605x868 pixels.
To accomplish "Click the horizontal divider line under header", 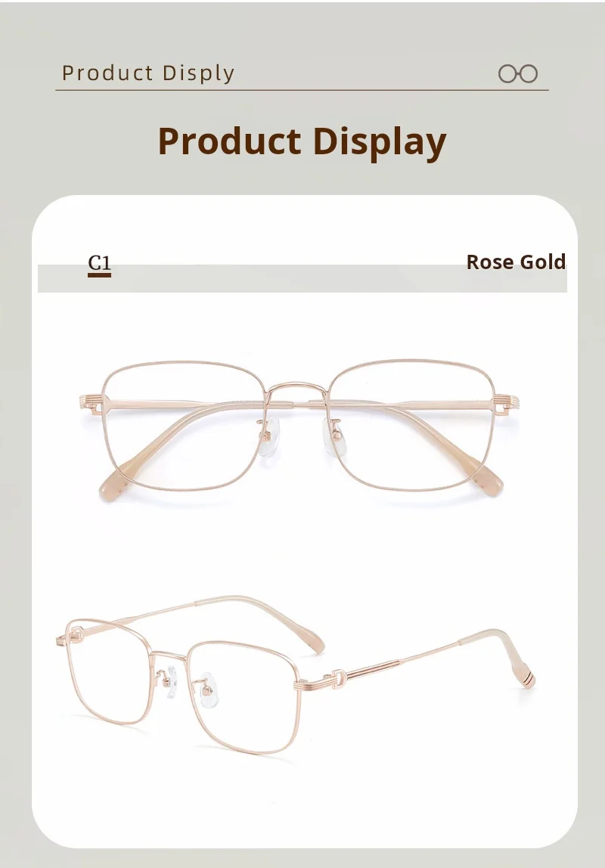I will (302, 90).
